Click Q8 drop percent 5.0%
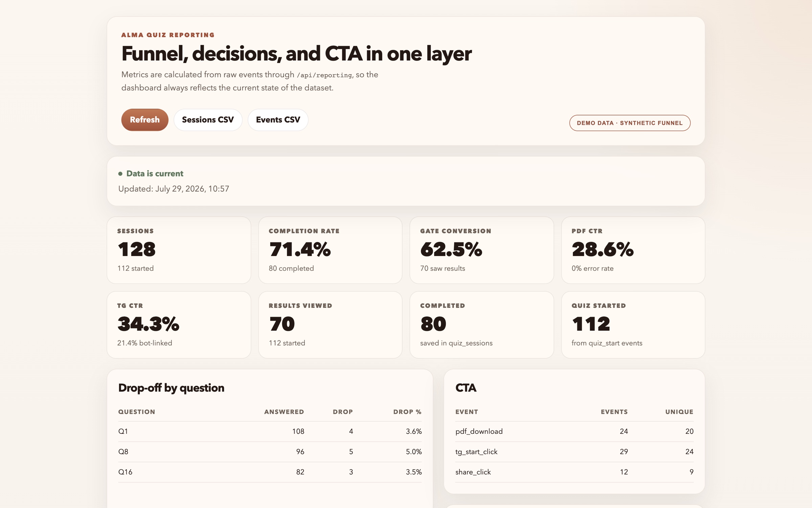Image resolution: width=812 pixels, height=508 pixels. click(414, 452)
